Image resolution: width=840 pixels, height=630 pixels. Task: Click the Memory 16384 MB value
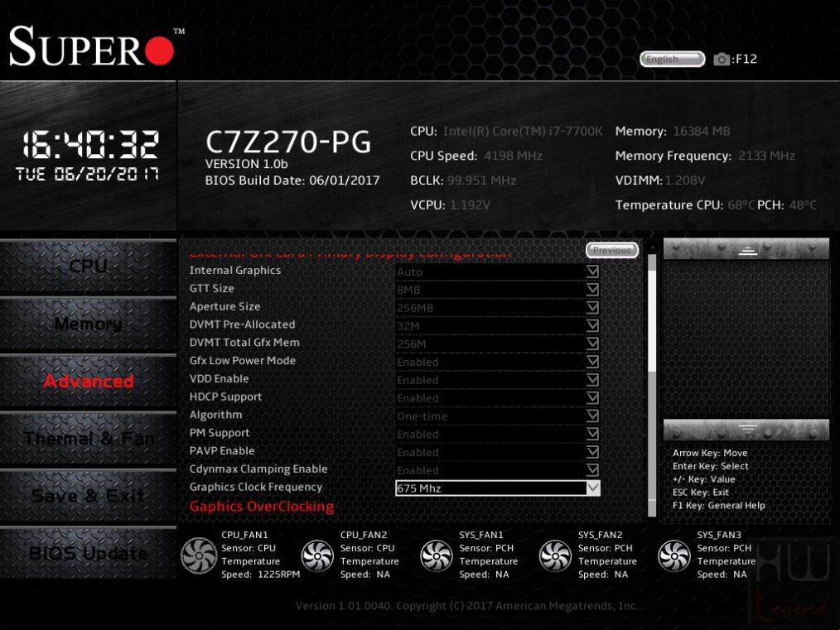click(702, 131)
